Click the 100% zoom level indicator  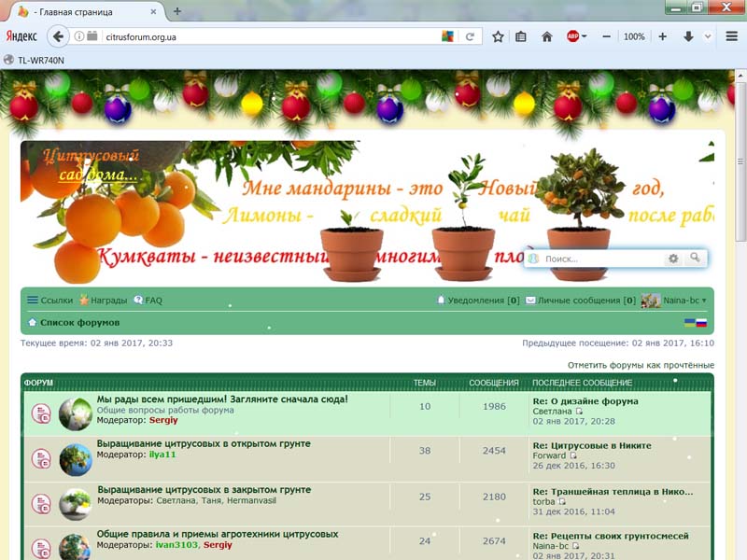click(x=634, y=36)
